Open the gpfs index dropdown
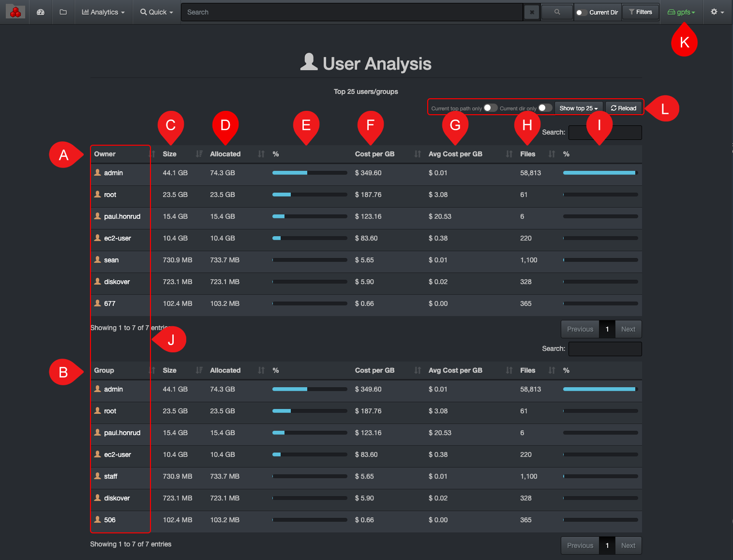The image size is (733, 560). click(682, 12)
